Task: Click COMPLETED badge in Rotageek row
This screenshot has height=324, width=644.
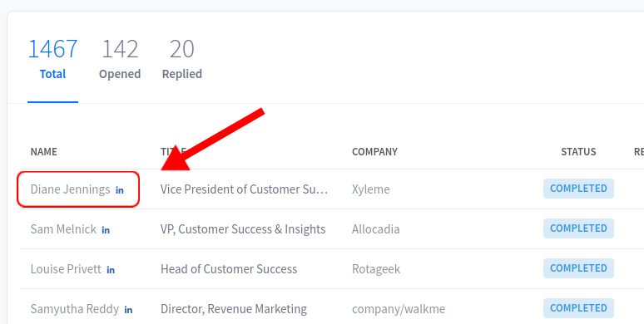Action: click(578, 268)
